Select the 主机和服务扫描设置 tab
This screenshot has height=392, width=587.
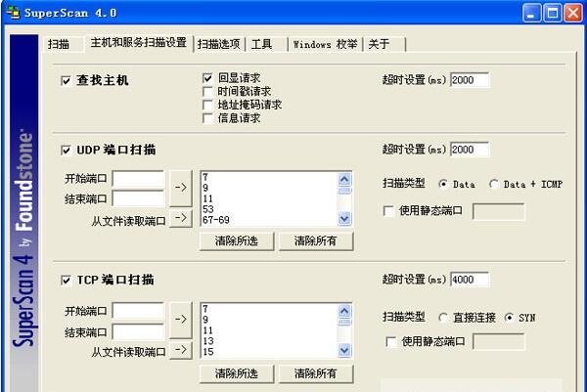[139, 43]
